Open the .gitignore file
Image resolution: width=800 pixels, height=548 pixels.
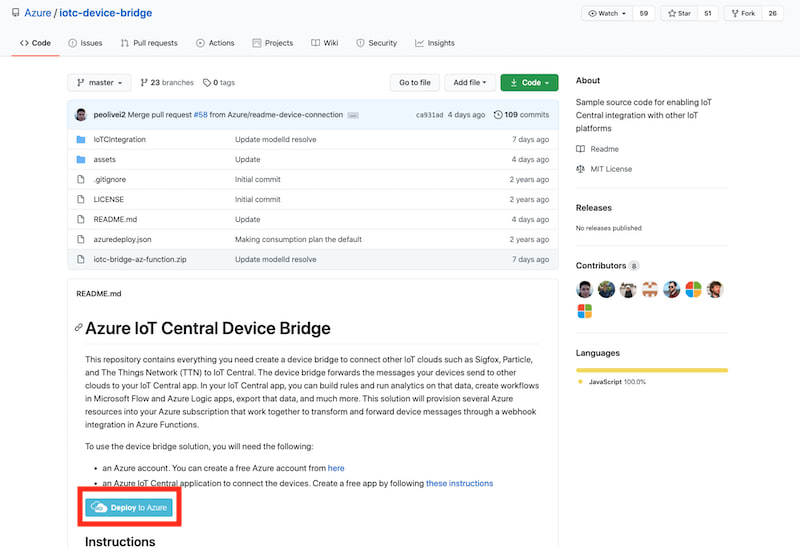pos(110,179)
